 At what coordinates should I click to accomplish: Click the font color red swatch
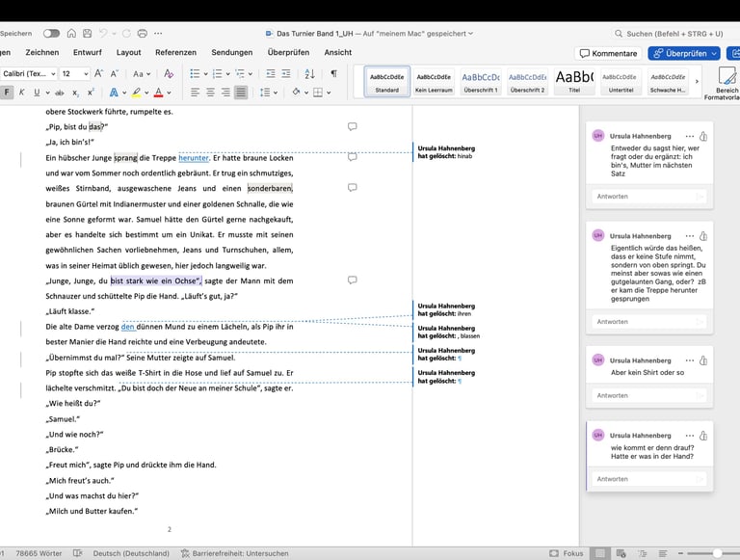[x=158, y=93]
